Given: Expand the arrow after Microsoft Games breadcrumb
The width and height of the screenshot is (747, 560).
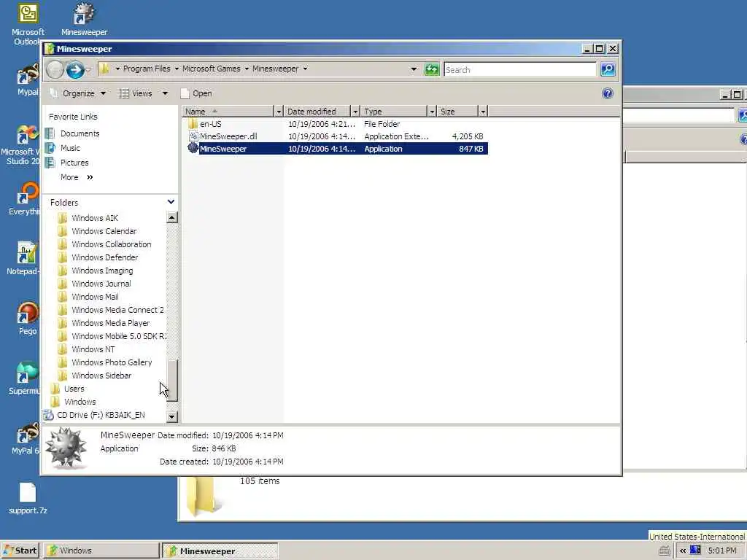Looking at the screenshot, I should [x=247, y=69].
